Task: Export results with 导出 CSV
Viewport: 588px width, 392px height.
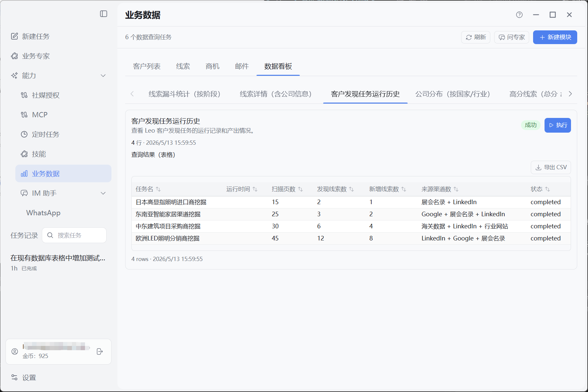Action: pos(551,167)
